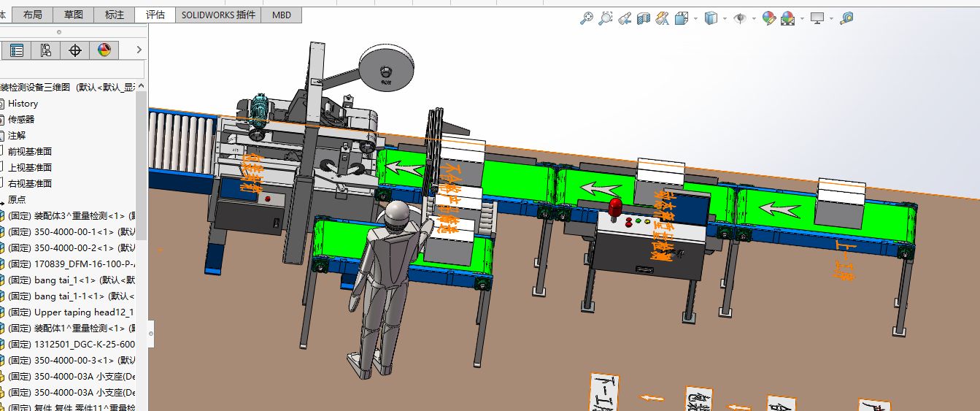Select the Zoom to Area tool
Screen dimensions: 980x411
[x=606, y=18]
